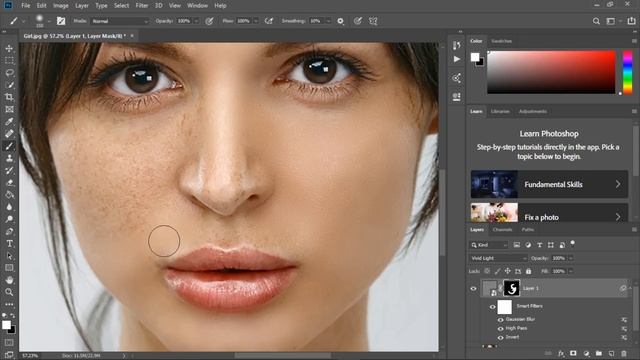The height and width of the screenshot is (360, 640).
Task: Open the search magnifier in options bar
Action: (596, 21)
